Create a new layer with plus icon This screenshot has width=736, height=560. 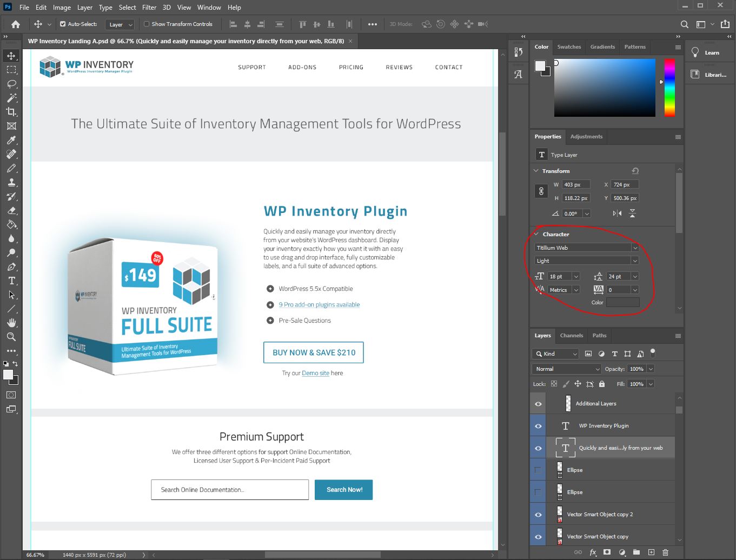[x=651, y=552]
